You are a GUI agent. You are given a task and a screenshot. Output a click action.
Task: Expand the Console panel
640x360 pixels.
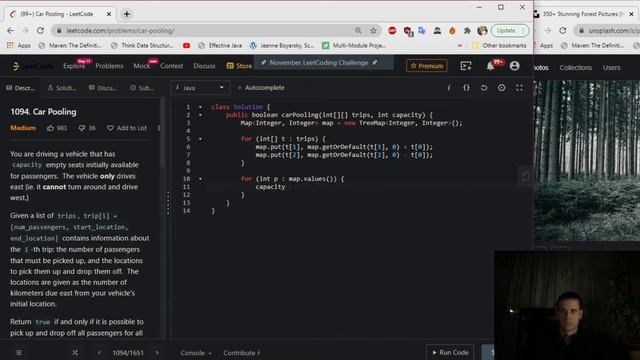(196, 353)
